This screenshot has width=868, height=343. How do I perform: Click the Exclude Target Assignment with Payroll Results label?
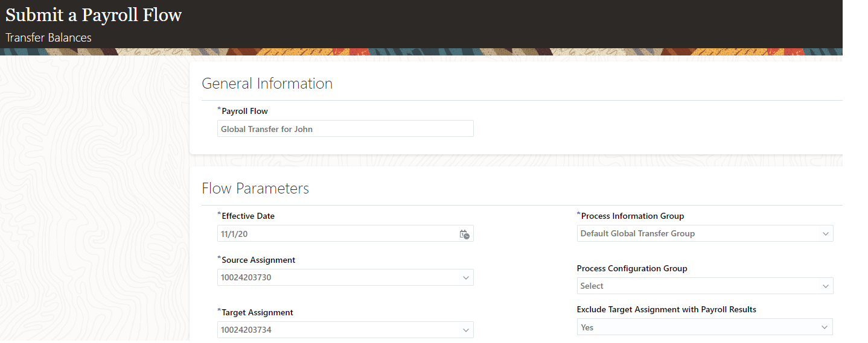(666, 309)
